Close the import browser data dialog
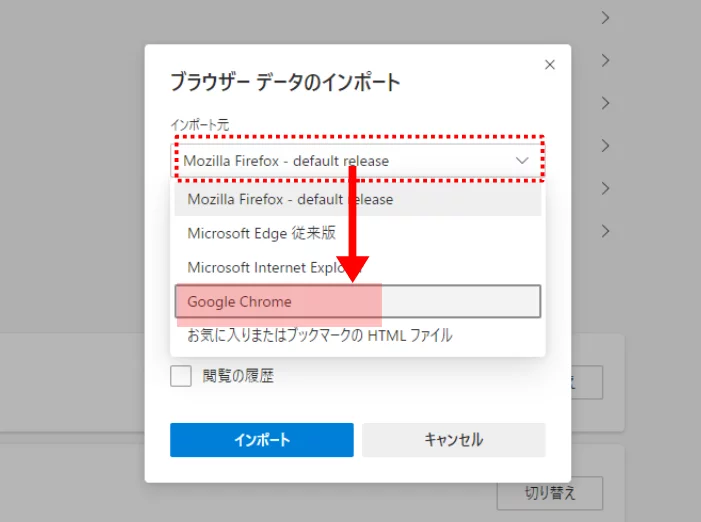Screen dimensions: 701x522 (549, 65)
